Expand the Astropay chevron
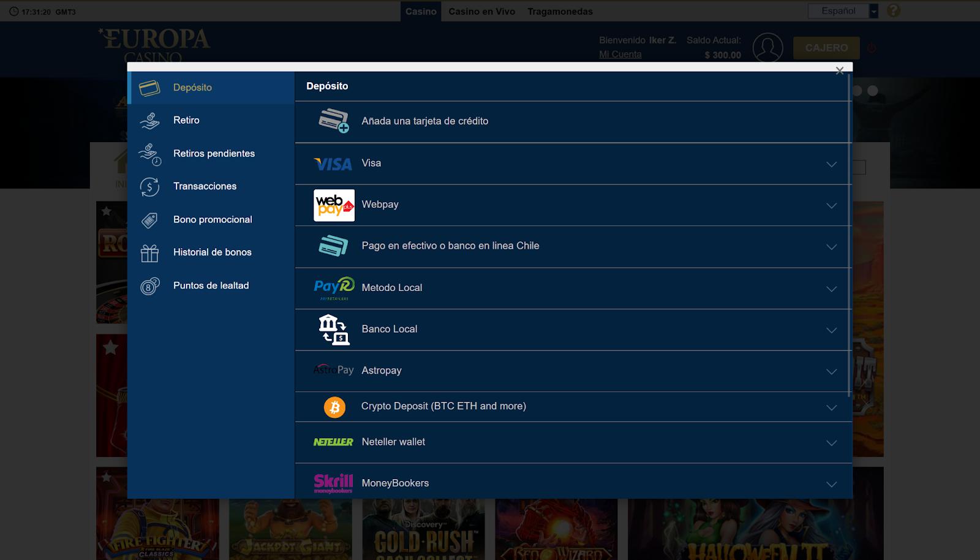This screenshot has height=560, width=980. pos(831,371)
